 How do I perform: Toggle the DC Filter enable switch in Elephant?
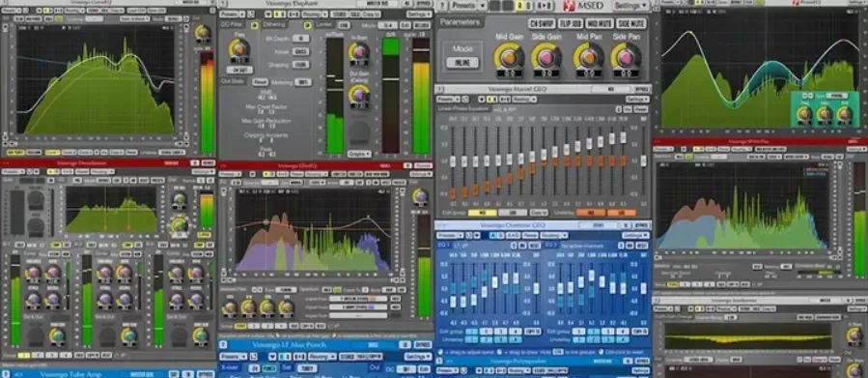coord(255,25)
